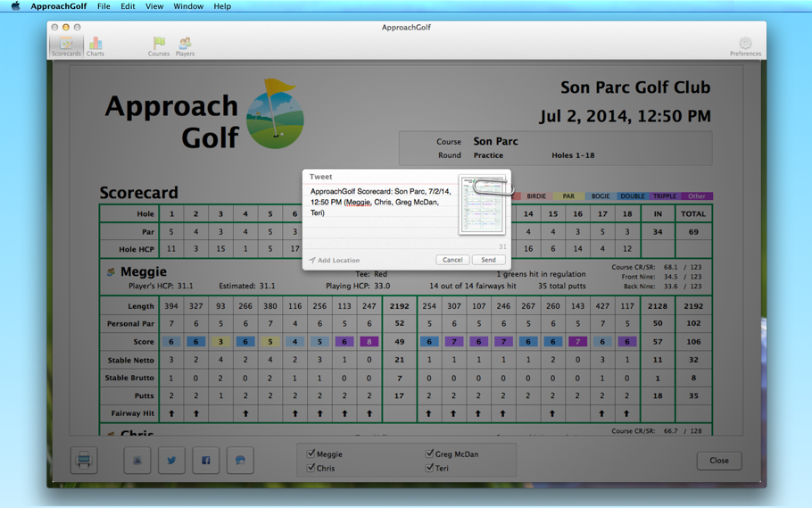The image size is (812, 508).
Task: Click the attached scorecard thumbnail
Action: (483, 206)
